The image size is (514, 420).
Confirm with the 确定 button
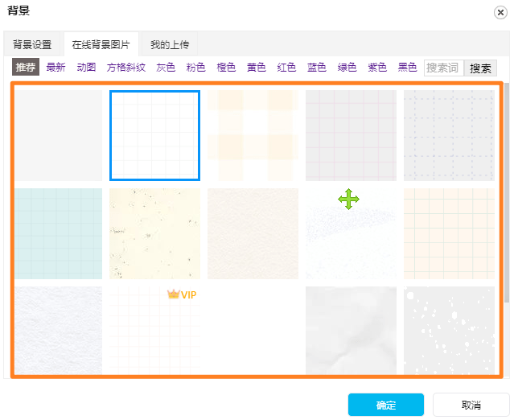pyautogui.click(x=386, y=405)
